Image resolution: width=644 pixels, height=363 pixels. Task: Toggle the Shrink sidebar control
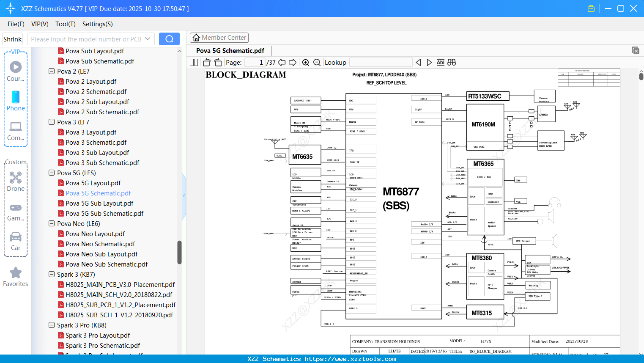pyautogui.click(x=12, y=38)
